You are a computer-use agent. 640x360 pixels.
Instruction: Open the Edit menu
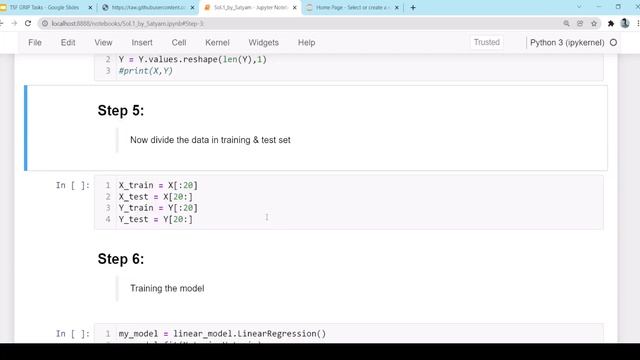point(68,42)
